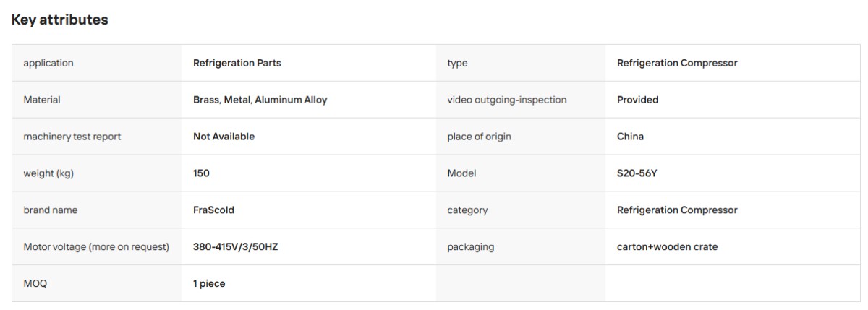Viewport: 868px width, 310px height.
Task: Click the Brass, Metal, Aluminum Alloy value
Action: click(x=260, y=100)
